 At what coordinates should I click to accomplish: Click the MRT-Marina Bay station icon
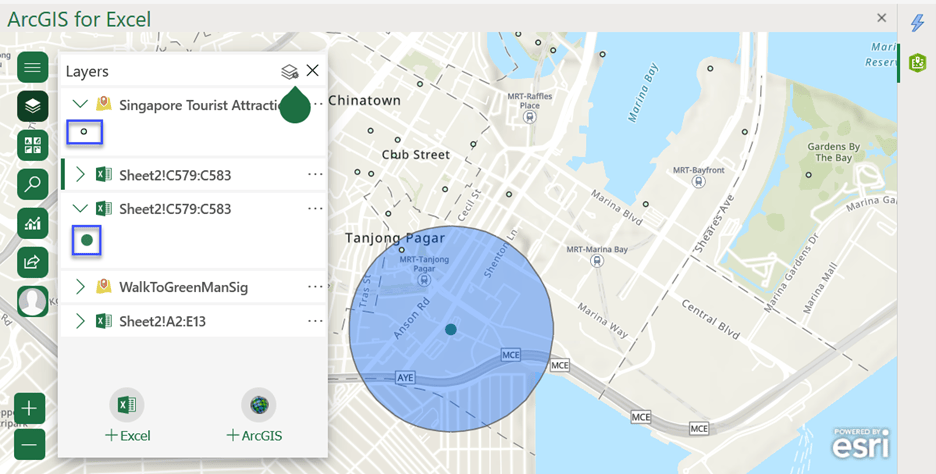click(x=596, y=261)
